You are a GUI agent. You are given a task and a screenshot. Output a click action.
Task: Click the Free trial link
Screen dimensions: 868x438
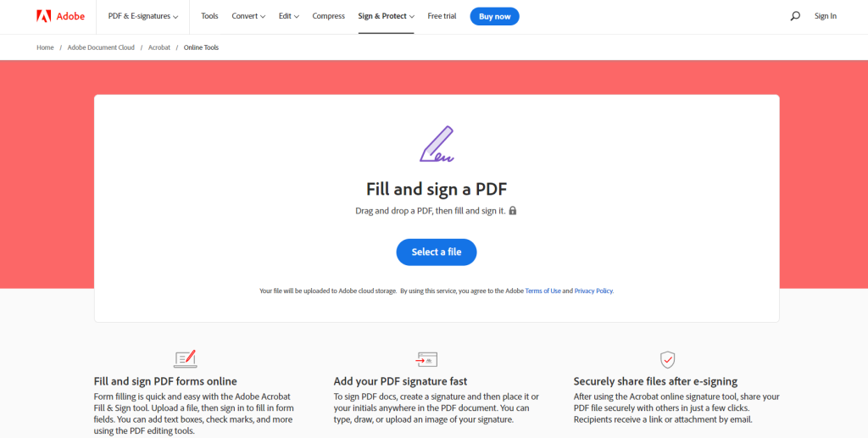(x=442, y=16)
